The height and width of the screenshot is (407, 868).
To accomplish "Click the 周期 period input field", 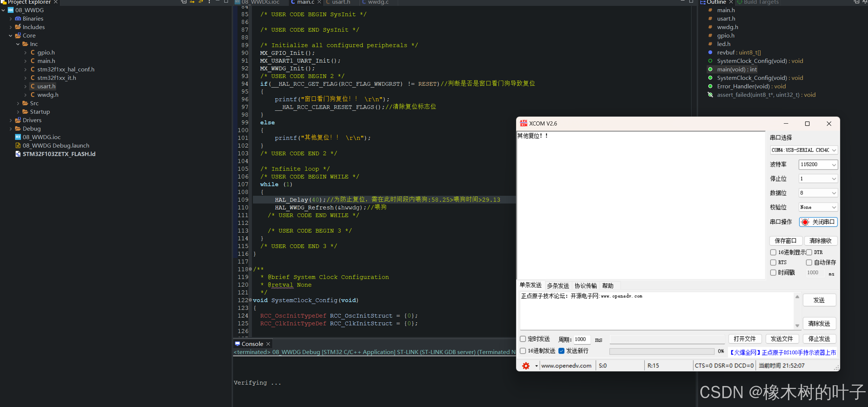I will (582, 339).
